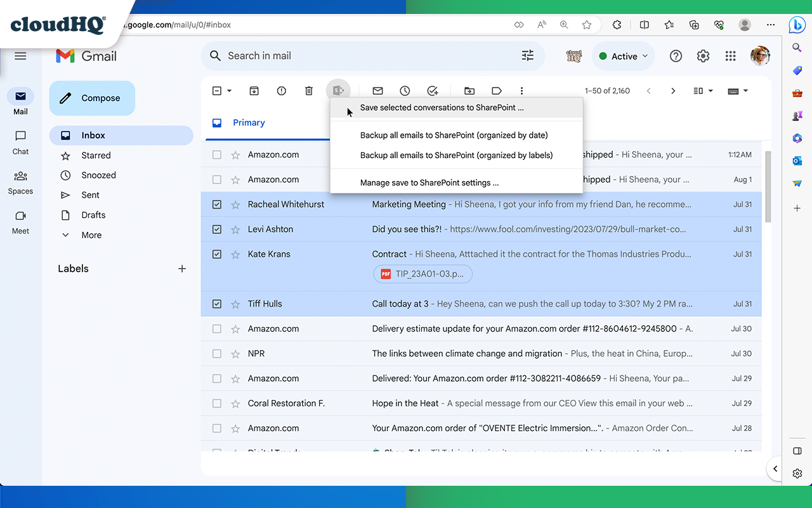Check the NPR email checkbox
812x508 pixels.
coord(217,354)
